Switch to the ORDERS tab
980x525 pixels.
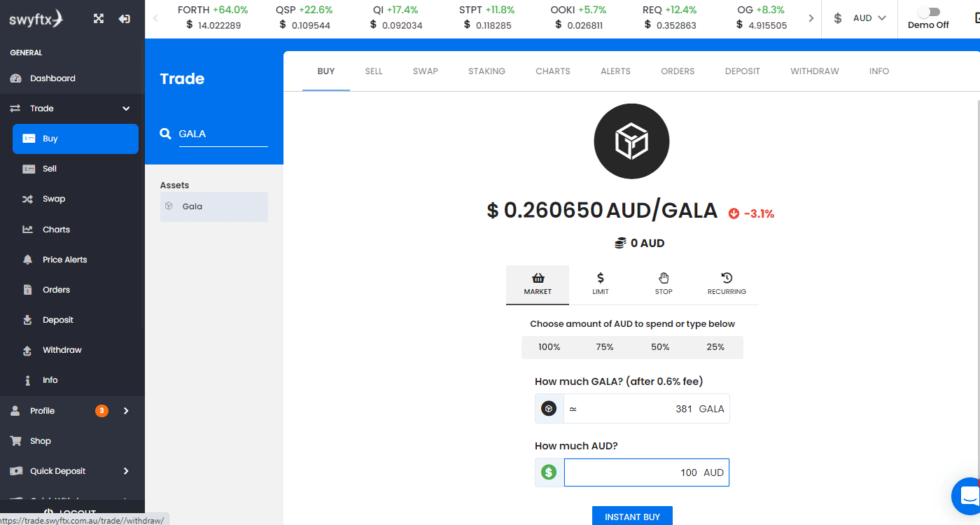tap(678, 71)
